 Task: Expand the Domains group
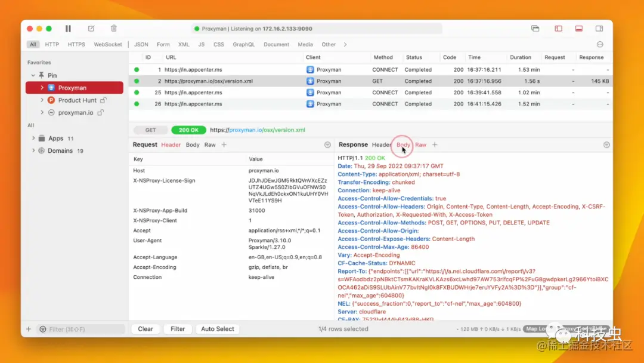(x=33, y=150)
